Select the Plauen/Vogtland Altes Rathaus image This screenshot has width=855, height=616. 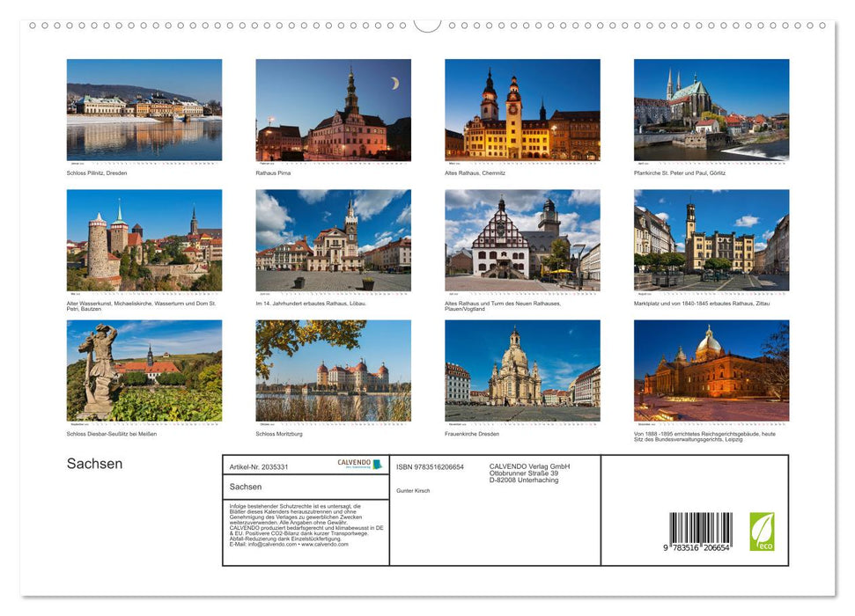pos(522,240)
